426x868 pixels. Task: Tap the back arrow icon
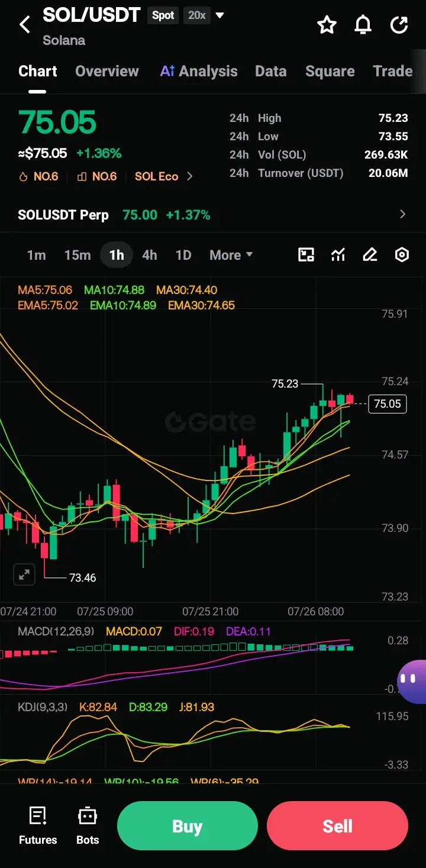pyautogui.click(x=24, y=24)
